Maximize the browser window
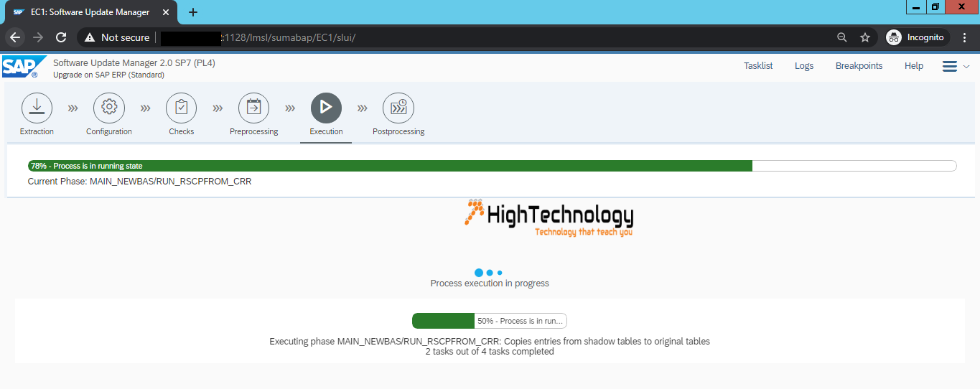The height and width of the screenshot is (389, 980). tap(935, 6)
